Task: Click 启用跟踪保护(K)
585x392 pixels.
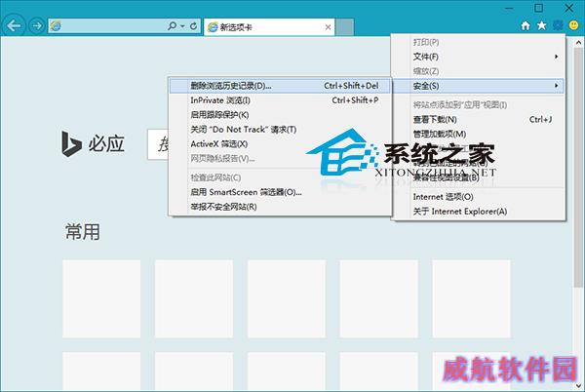Action: pos(280,115)
